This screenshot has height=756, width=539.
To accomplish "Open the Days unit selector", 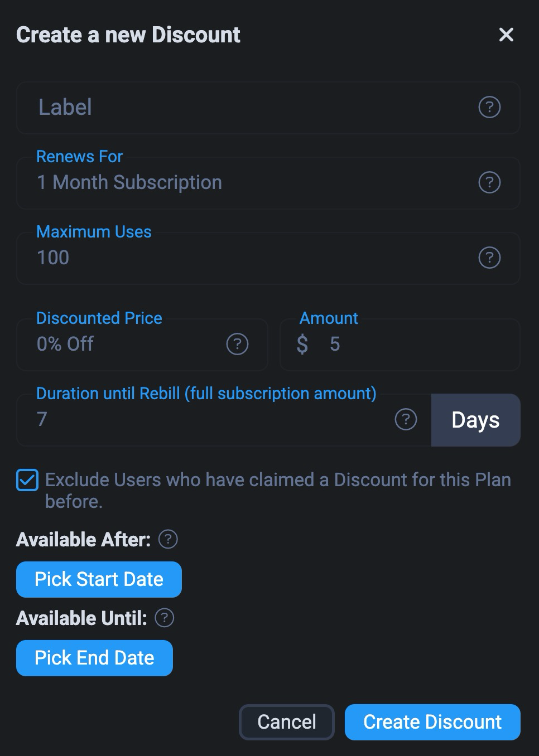I will 475,420.
